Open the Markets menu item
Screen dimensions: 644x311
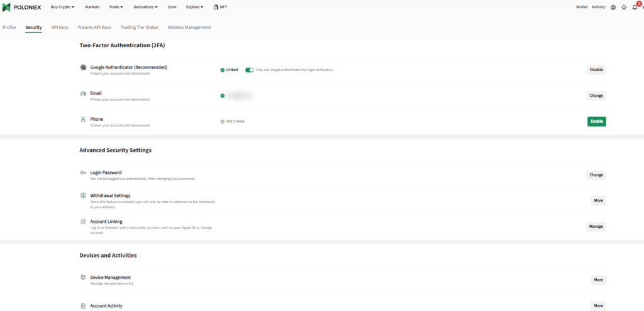(92, 7)
